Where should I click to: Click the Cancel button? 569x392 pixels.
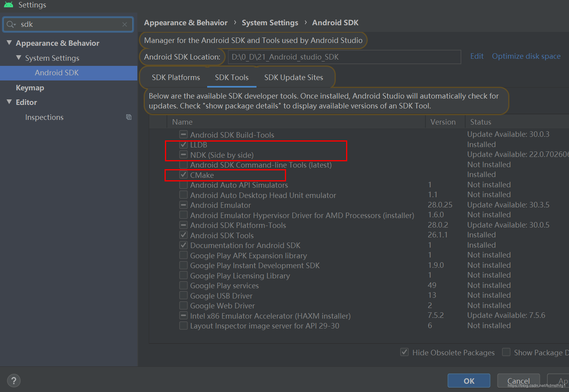point(518,381)
